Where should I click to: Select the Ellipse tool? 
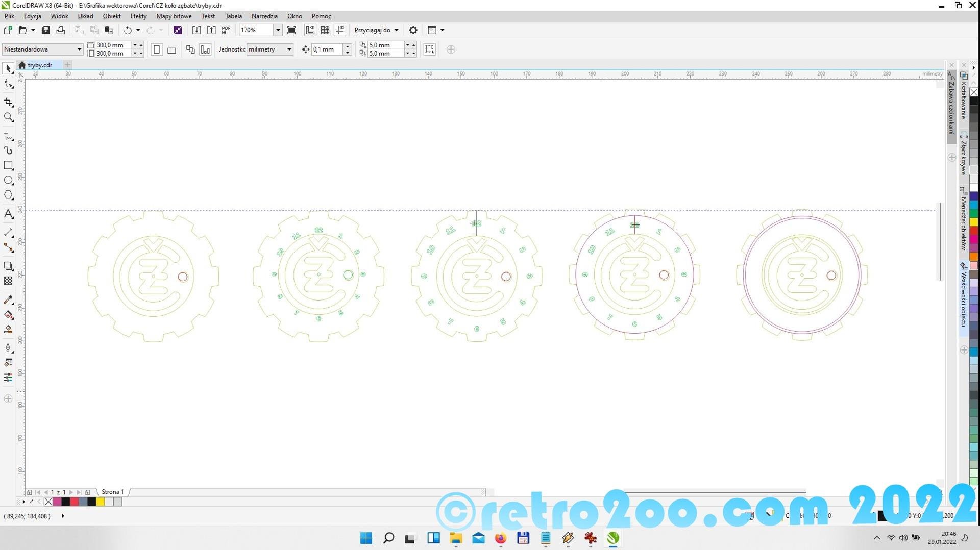(8, 180)
